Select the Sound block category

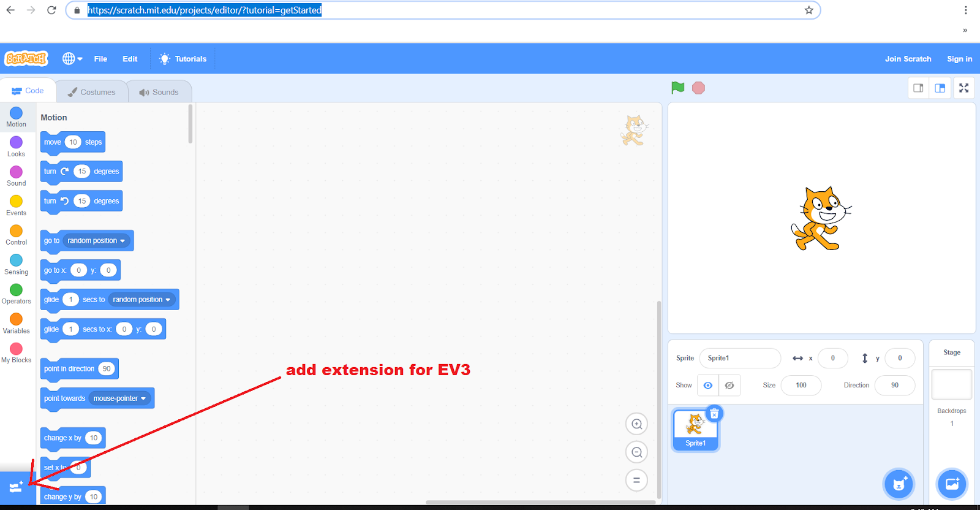17,176
